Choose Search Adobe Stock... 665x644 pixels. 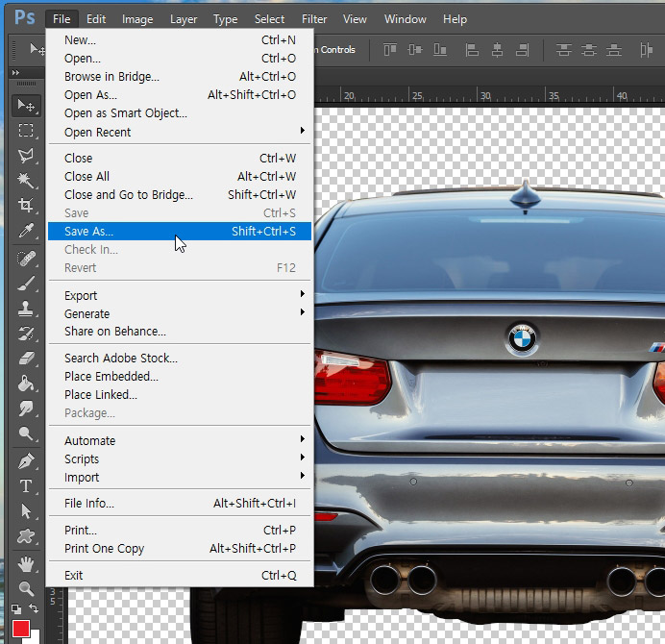(180, 359)
